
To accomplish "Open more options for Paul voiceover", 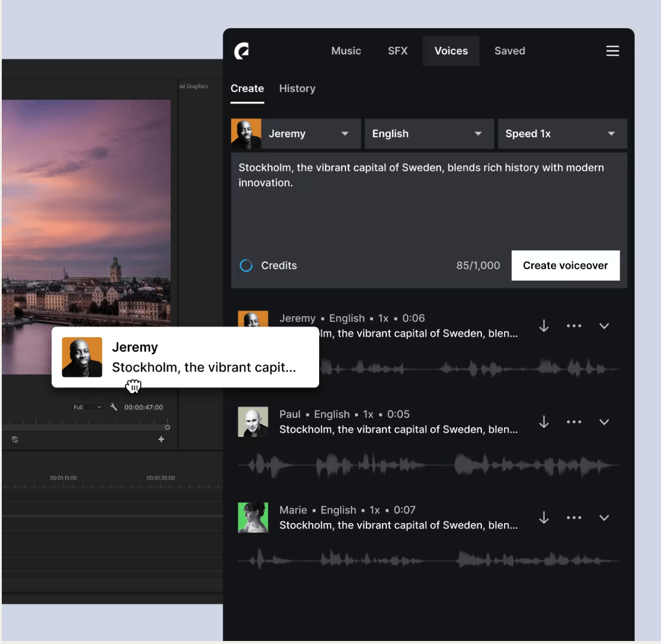I will pyautogui.click(x=574, y=422).
